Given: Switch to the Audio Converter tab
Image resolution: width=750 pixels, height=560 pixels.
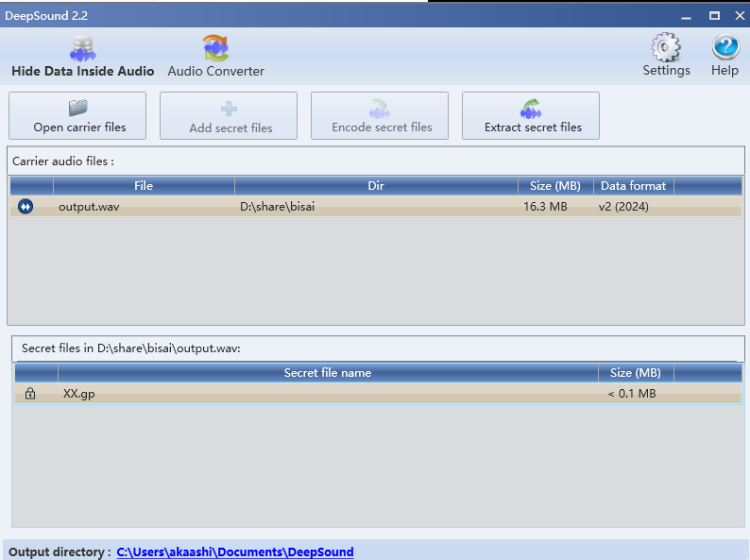Looking at the screenshot, I should (215, 57).
